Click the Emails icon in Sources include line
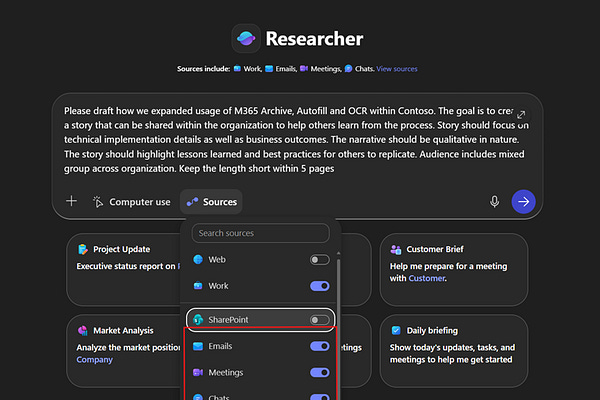 click(269, 69)
